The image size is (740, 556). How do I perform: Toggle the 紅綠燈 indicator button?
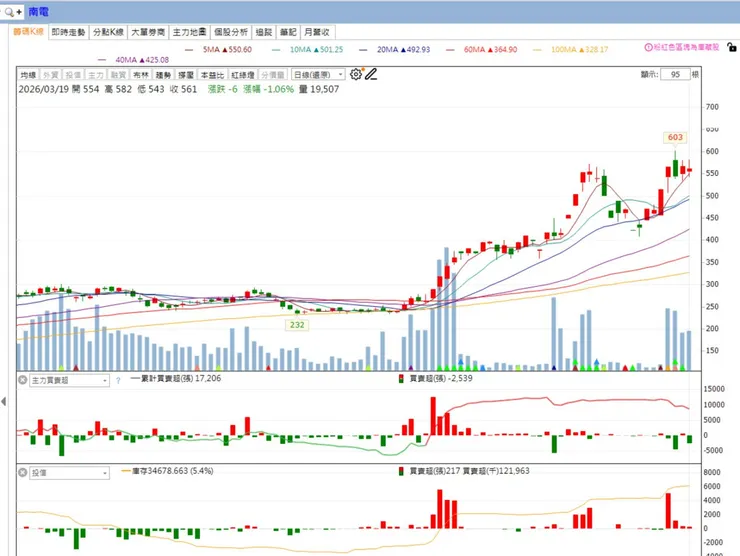243,75
